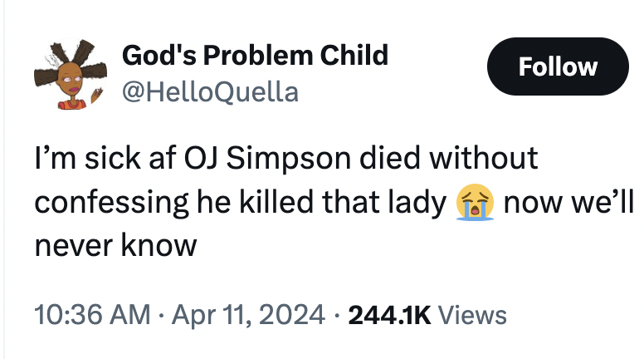
Task: Click the word "God's" in display name
Action: click(x=160, y=55)
